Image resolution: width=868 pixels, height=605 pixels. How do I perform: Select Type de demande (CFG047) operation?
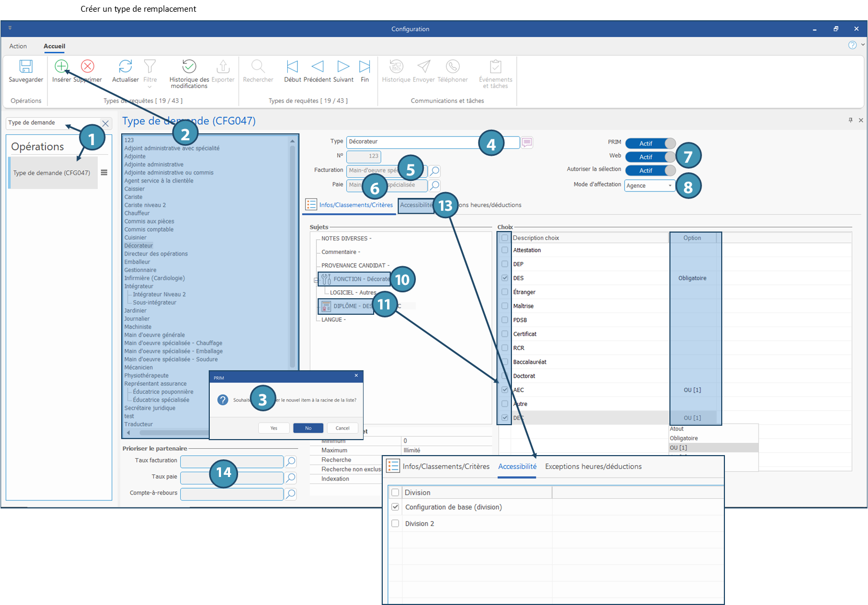click(x=52, y=173)
